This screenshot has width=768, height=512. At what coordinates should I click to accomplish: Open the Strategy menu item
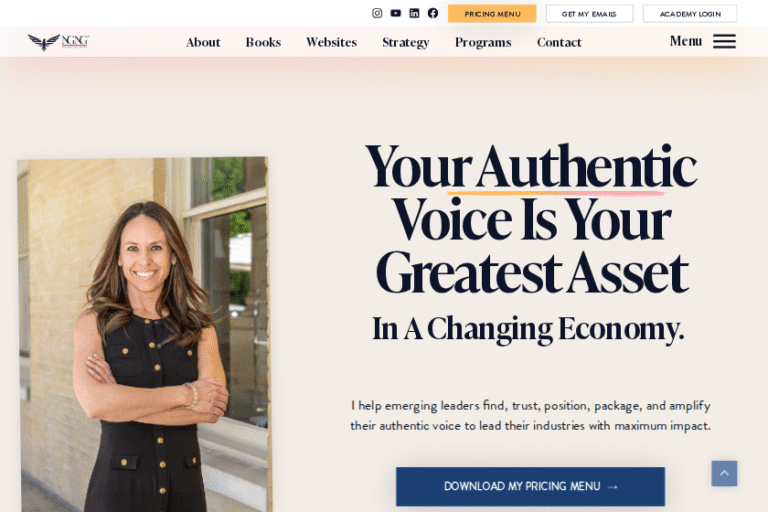coord(405,42)
